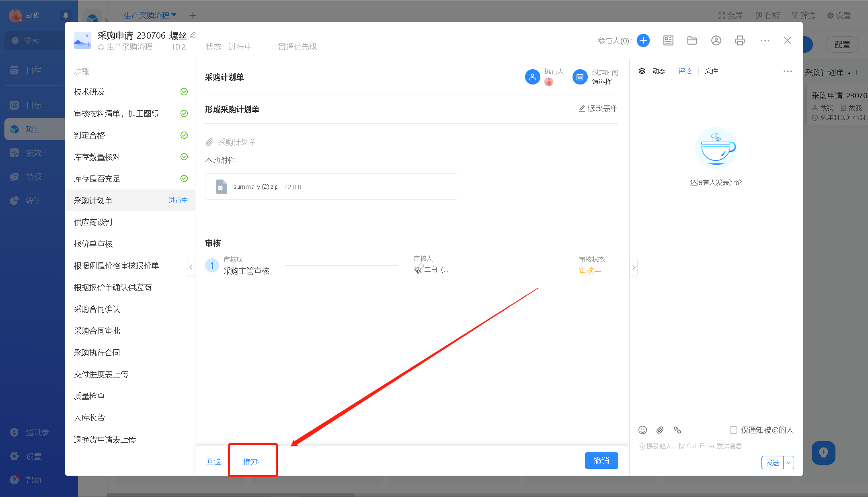Click the user profile icon in the header

pos(716,41)
